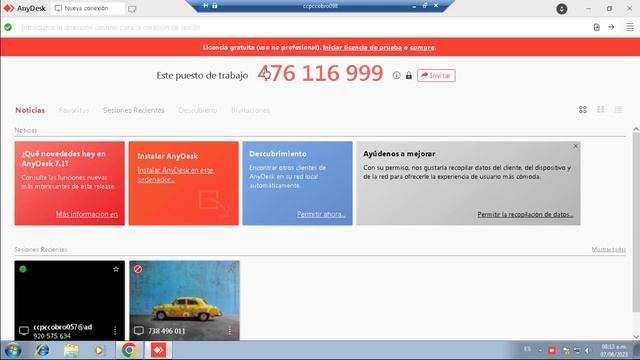Open the chat icon next to Nueva conexión
This screenshot has width=640, height=360.
132,9
